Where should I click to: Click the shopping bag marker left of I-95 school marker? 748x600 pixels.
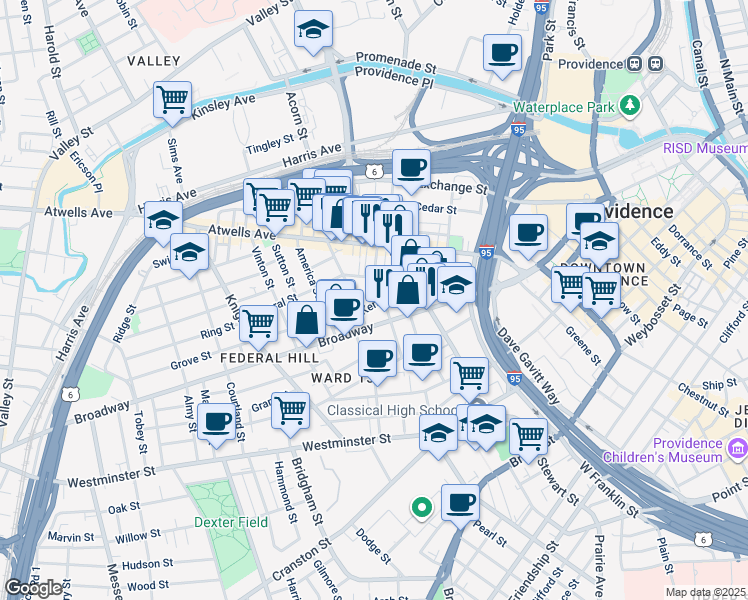(x=407, y=293)
